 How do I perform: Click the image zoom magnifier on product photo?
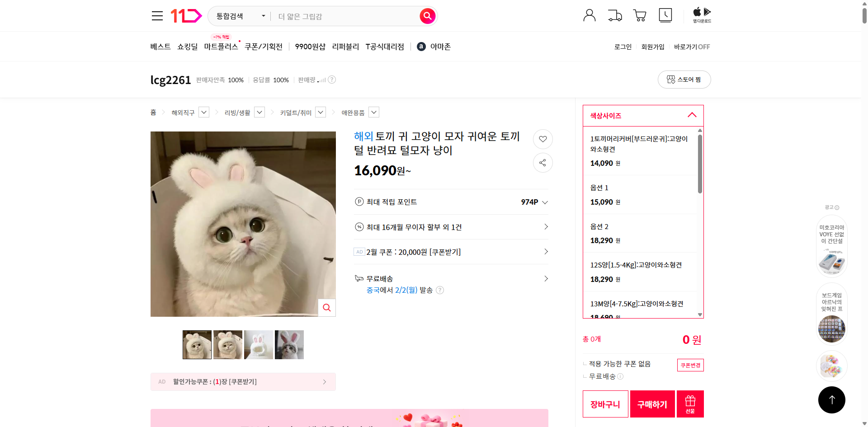(x=326, y=307)
